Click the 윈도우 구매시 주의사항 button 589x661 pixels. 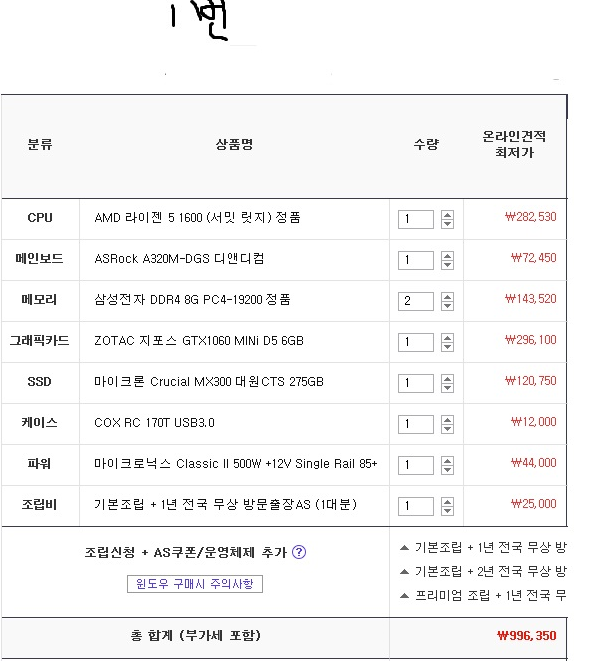tap(195, 584)
